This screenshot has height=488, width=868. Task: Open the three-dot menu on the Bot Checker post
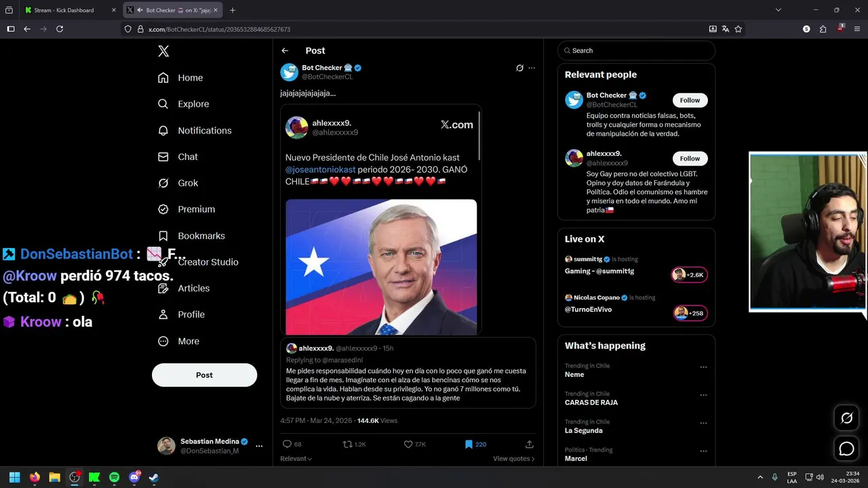point(532,68)
